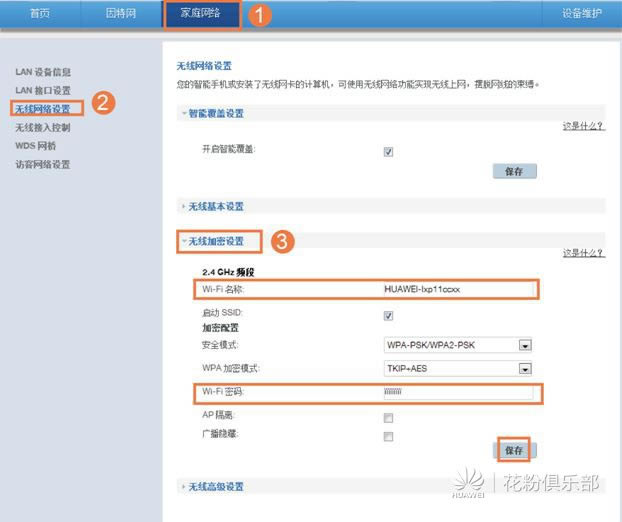Screen dimensions: 622x522
Task: Expand the 无线基本设置 section
Action: (214, 206)
